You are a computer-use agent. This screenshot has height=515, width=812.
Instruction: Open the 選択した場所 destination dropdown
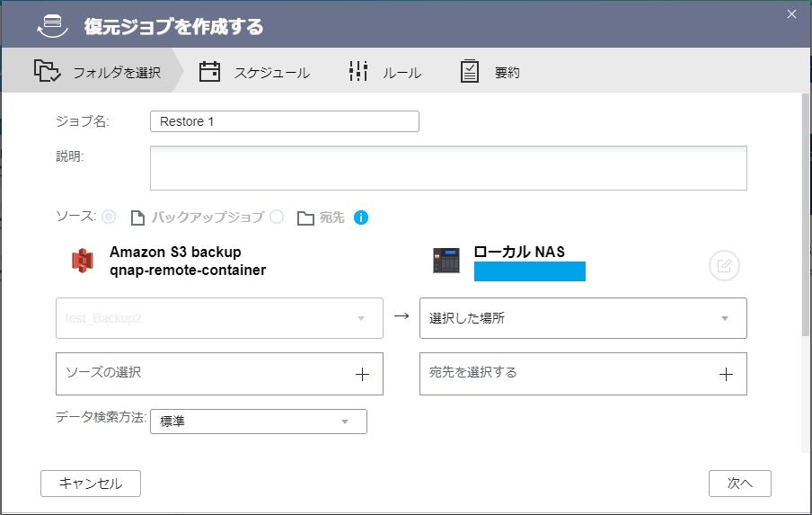coord(583,318)
